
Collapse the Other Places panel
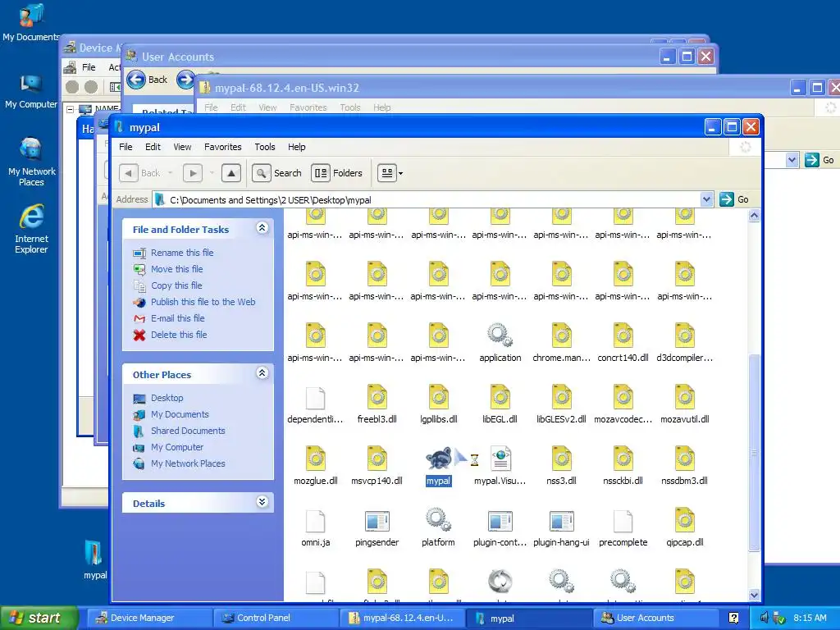coord(262,373)
